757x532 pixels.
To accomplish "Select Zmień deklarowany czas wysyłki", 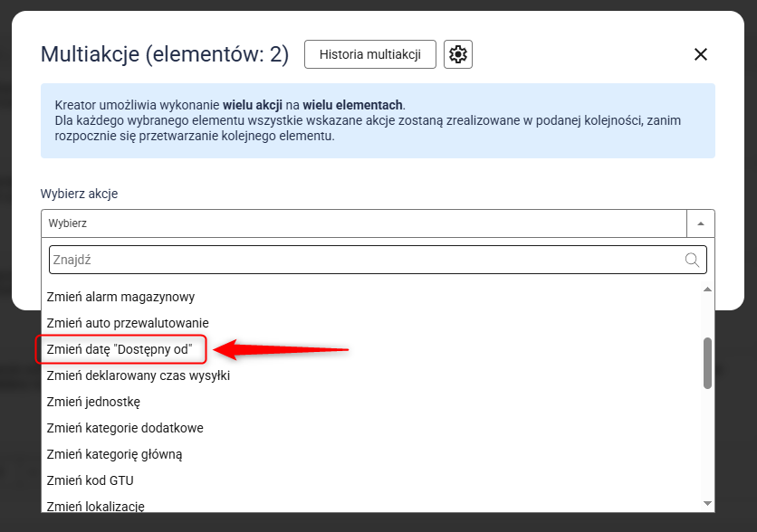I will point(138,375).
